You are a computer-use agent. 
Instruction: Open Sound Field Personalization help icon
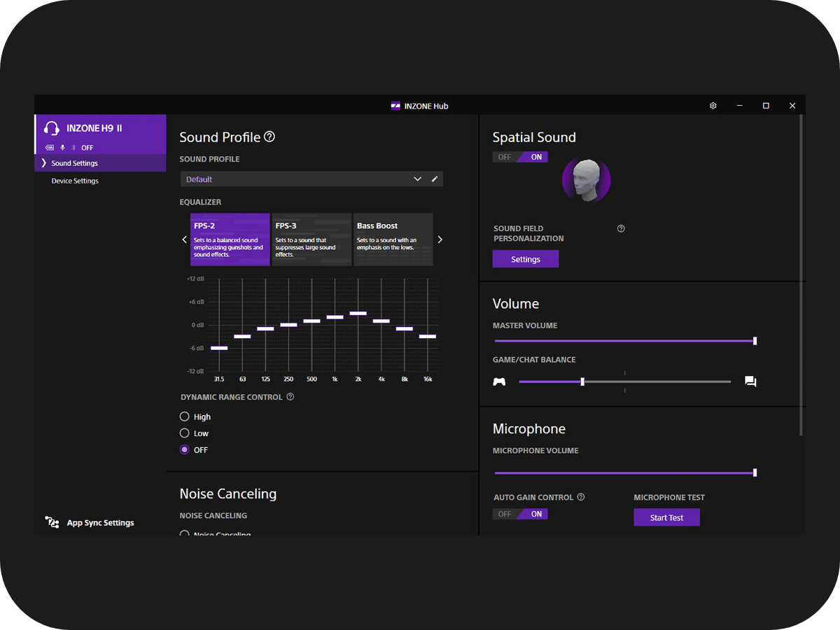[621, 229]
